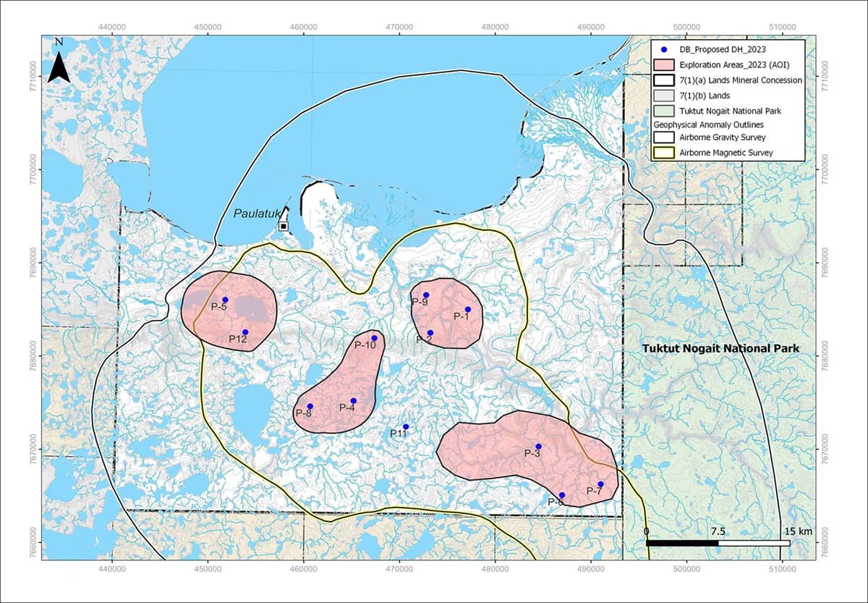This screenshot has height=603, width=868.
Task: Click easting label 510000 on bottom axis
Action: tap(782, 569)
